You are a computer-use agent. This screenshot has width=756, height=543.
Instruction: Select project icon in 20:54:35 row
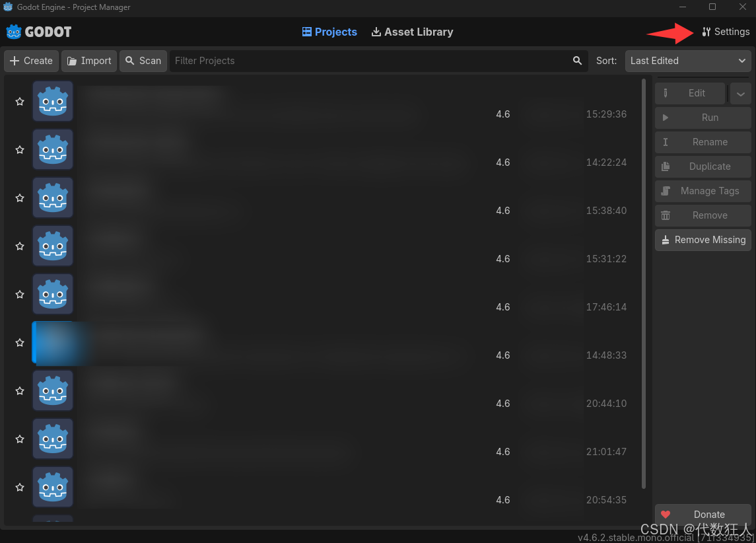53,487
